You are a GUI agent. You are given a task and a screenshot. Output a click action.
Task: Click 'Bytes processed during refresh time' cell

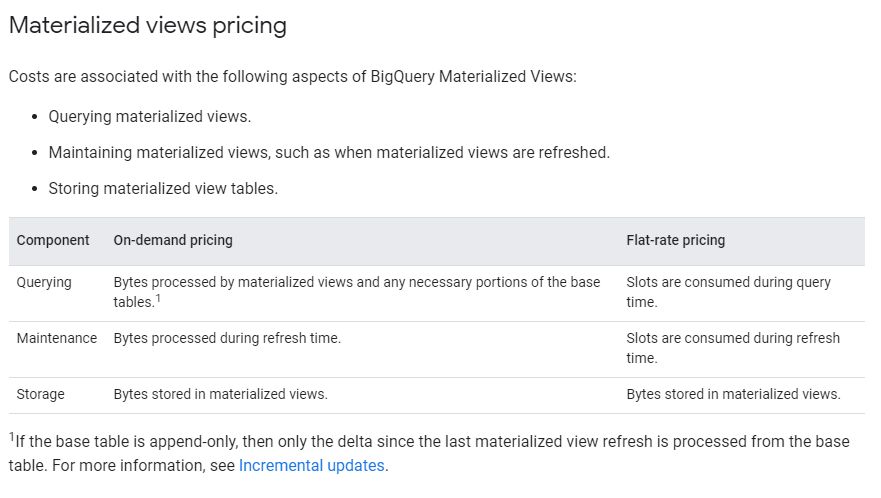pyautogui.click(x=227, y=338)
